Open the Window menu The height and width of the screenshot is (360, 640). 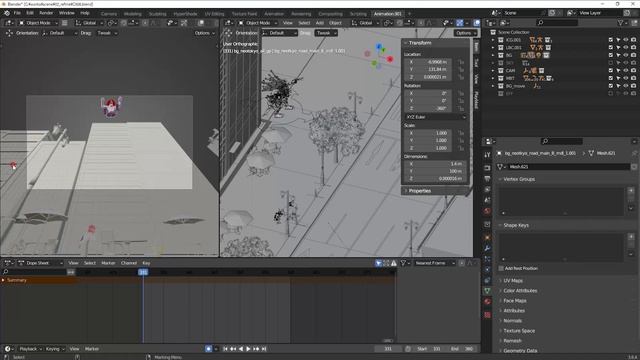67,13
